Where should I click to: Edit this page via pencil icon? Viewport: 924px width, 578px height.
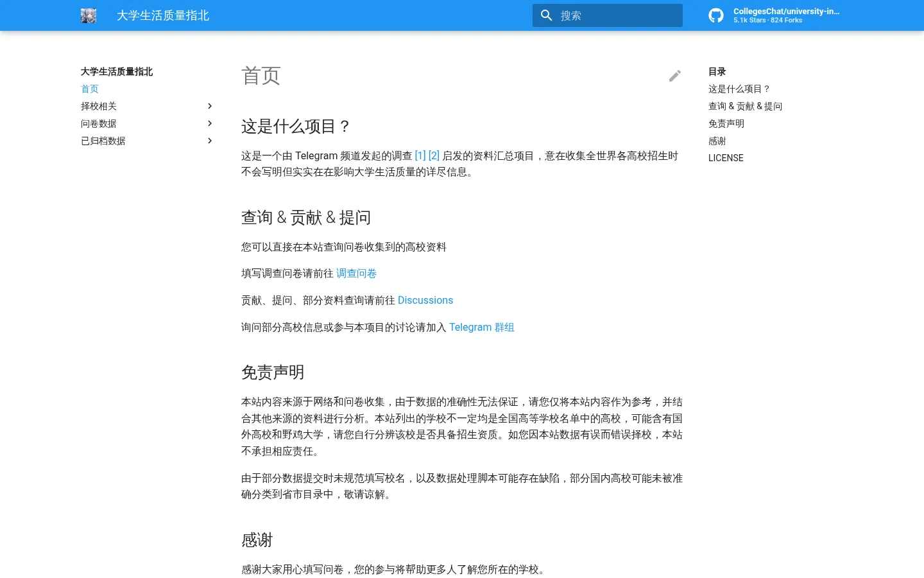tap(675, 76)
